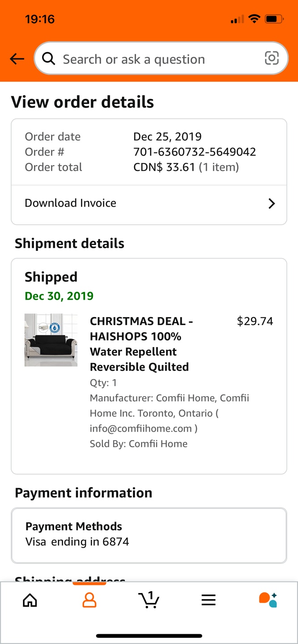Open Download Invoice link
The height and width of the screenshot is (644, 298).
click(71, 203)
